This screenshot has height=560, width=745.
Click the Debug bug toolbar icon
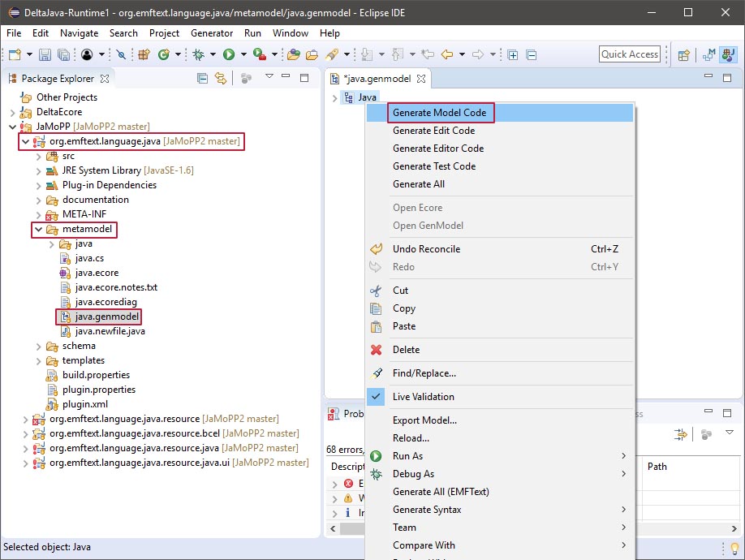198,54
